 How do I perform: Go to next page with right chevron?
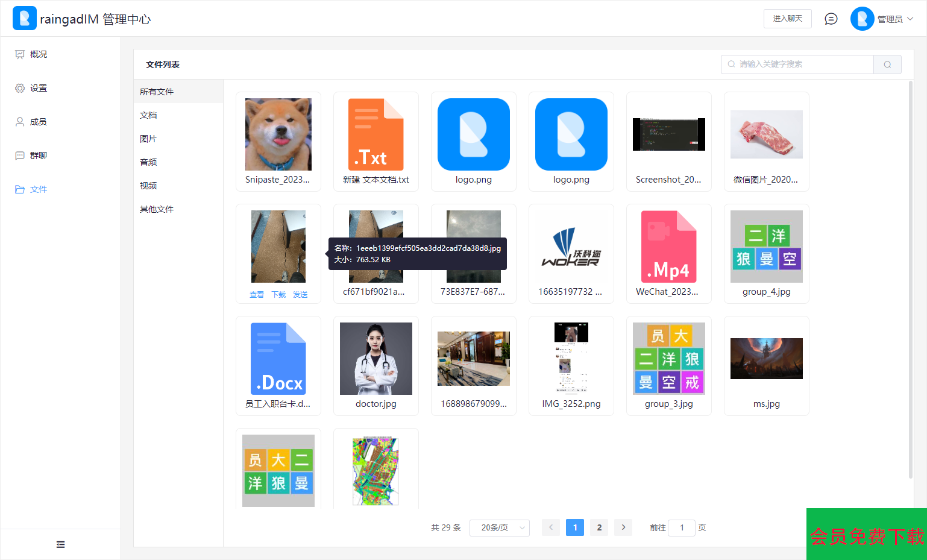click(x=623, y=527)
